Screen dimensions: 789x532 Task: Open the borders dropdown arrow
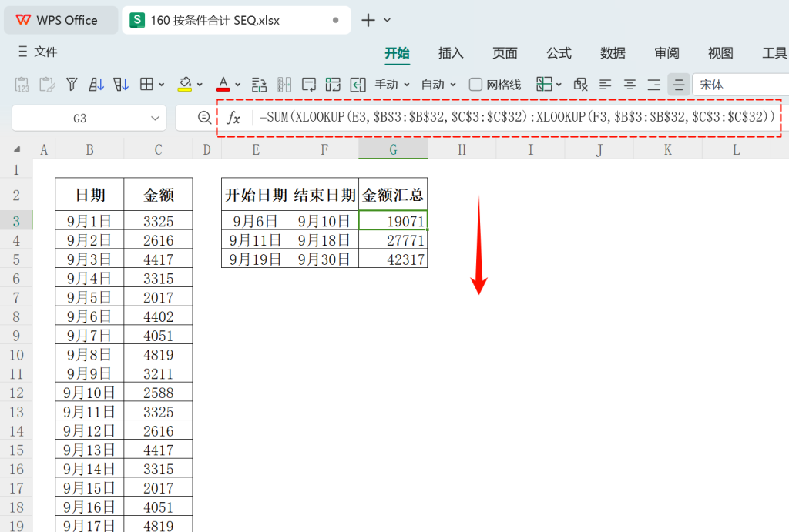tap(162, 85)
